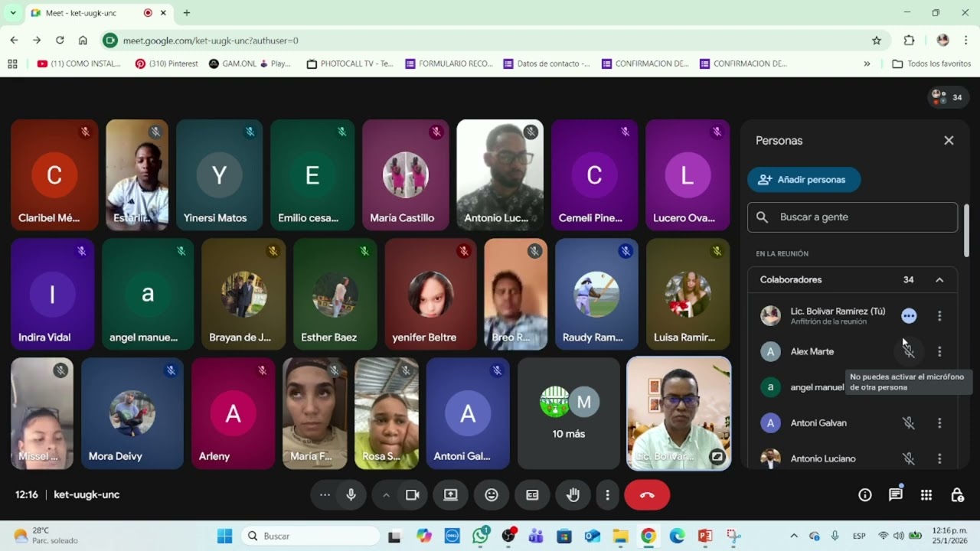
Task: Toggle closed captions
Action: tap(532, 495)
